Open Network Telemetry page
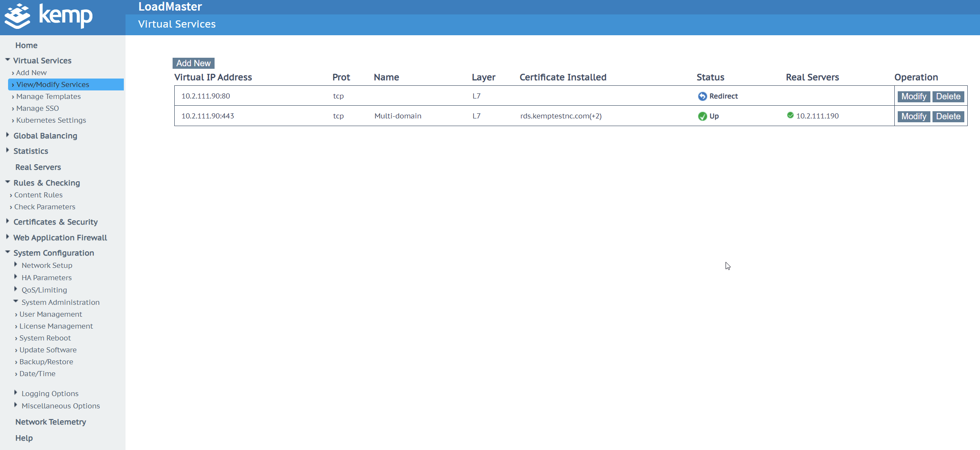Viewport: 980px width, 450px height. (50, 422)
